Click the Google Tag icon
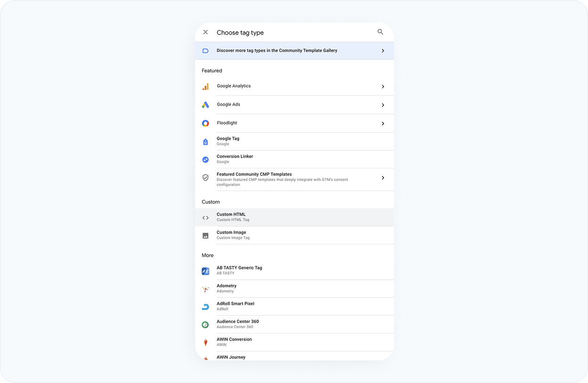588x383 pixels. click(x=205, y=142)
